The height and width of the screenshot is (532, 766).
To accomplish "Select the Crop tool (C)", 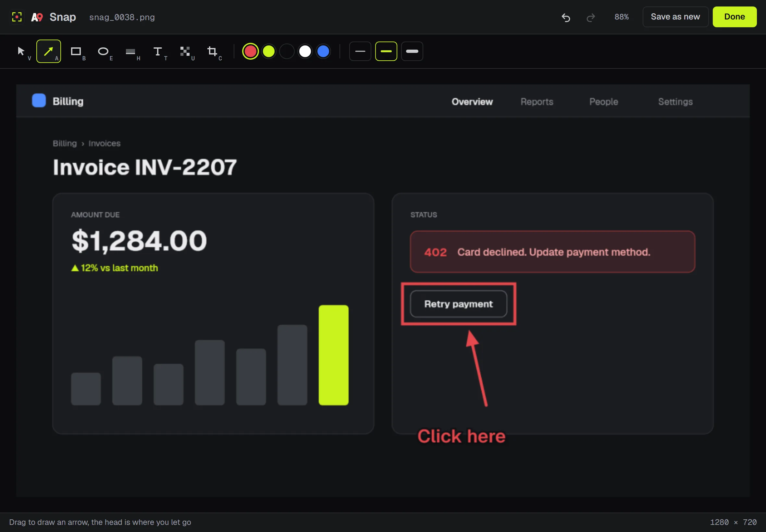I will 212,51.
